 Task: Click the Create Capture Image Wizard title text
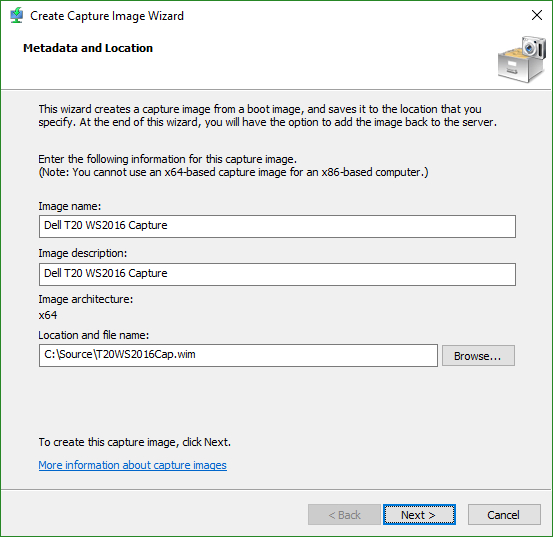107,16
